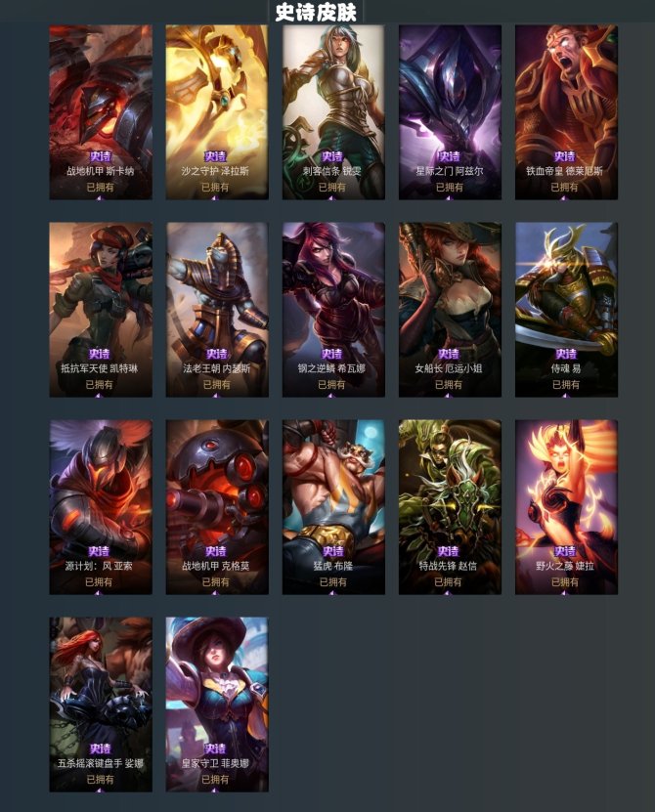The image size is (655, 812).
Task: Click 已拥有 label under 猛虎 布隆
Action: [332, 581]
